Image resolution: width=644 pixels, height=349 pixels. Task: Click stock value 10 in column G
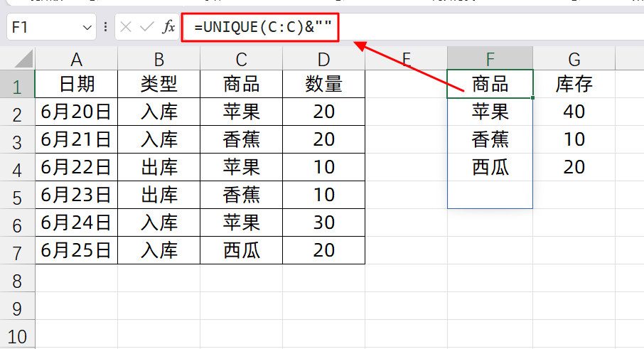[x=574, y=139]
